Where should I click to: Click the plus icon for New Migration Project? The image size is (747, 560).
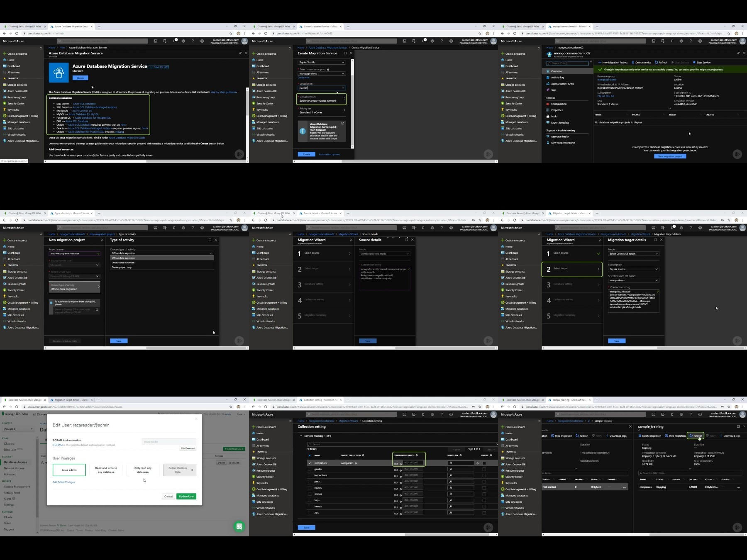click(600, 62)
